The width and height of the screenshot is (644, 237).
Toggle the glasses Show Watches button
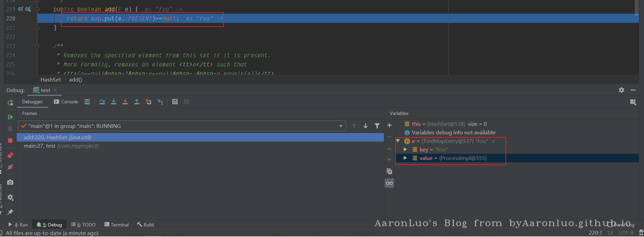tap(389, 183)
